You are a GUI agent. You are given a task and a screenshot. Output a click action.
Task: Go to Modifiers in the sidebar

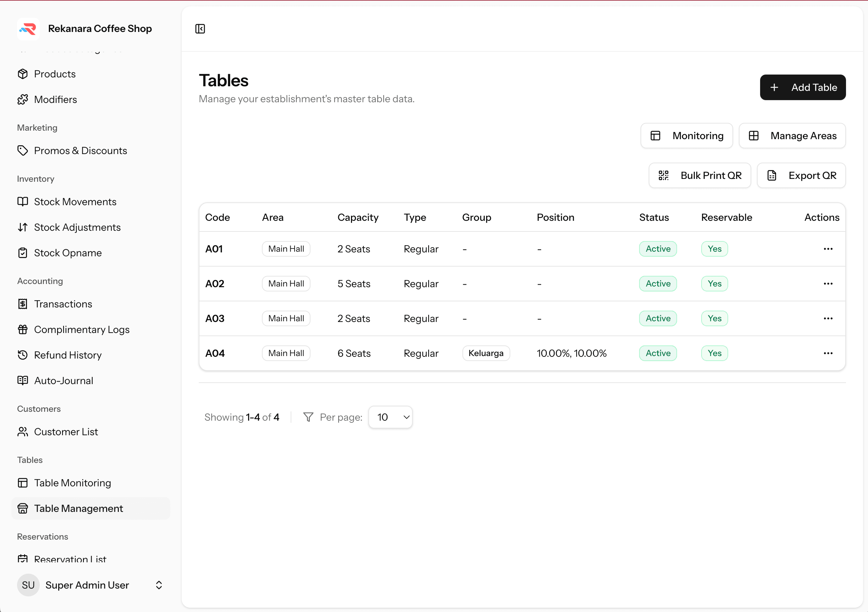91,99
